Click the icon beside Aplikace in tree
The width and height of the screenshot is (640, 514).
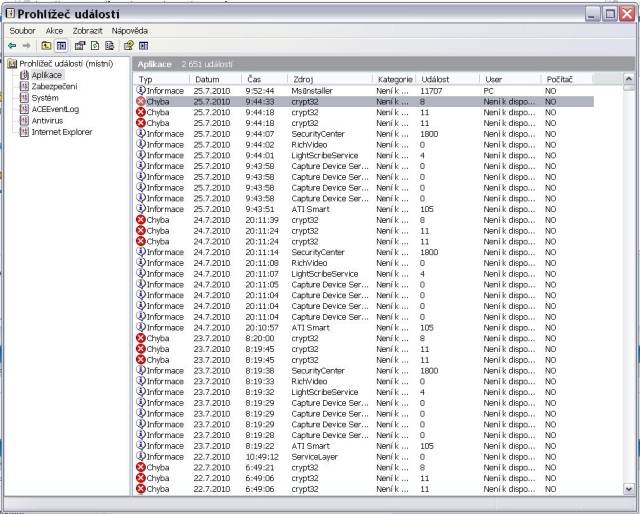pos(24,75)
